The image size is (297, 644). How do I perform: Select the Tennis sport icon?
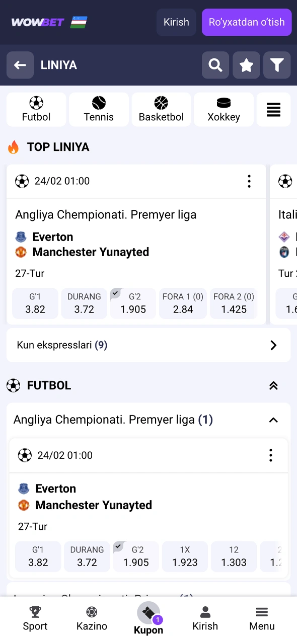pos(99,109)
